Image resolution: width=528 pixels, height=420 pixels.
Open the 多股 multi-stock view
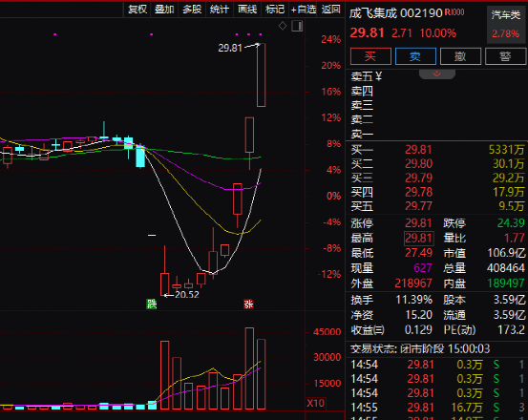192,10
